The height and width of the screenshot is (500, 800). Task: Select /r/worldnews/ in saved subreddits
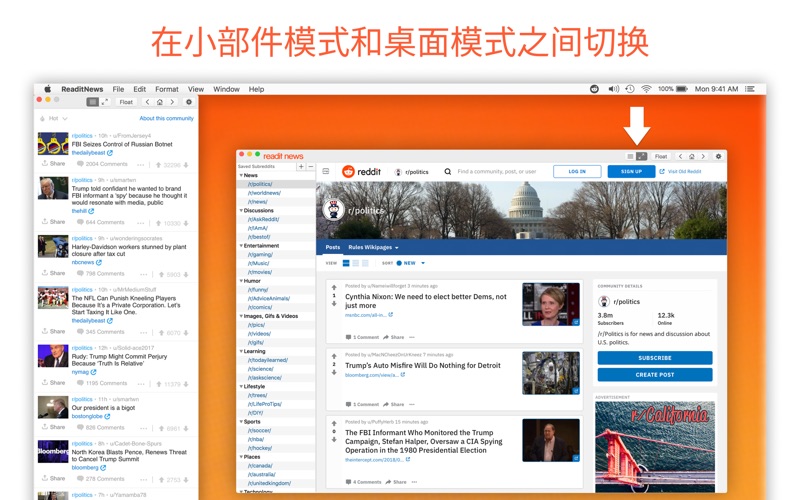[x=264, y=193]
